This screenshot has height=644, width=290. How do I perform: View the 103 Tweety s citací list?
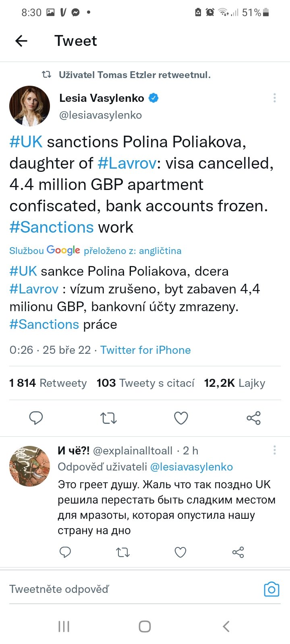coord(145,383)
